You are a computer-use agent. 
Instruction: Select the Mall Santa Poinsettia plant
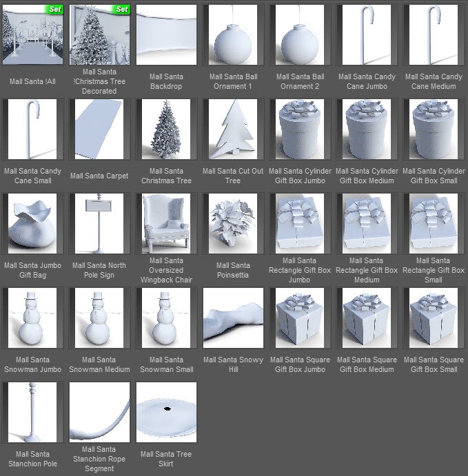click(x=233, y=223)
